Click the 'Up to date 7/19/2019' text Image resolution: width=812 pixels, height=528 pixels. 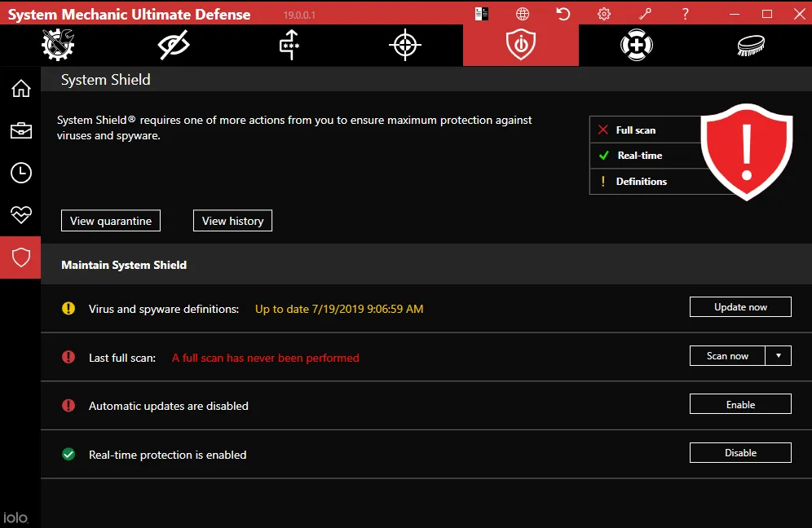[x=339, y=309]
